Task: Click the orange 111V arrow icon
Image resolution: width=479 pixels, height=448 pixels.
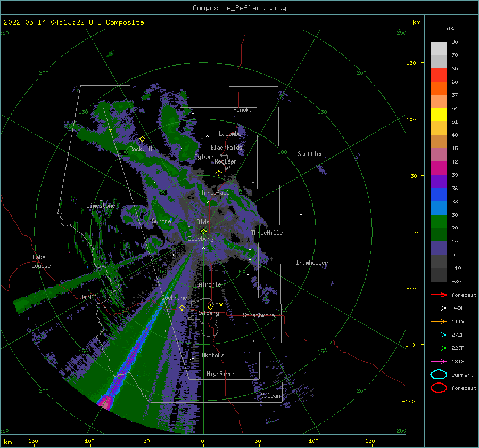Action: [x=439, y=321]
